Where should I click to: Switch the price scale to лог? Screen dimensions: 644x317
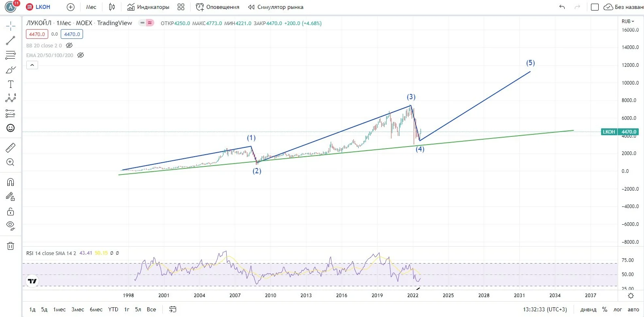[618, 309]
